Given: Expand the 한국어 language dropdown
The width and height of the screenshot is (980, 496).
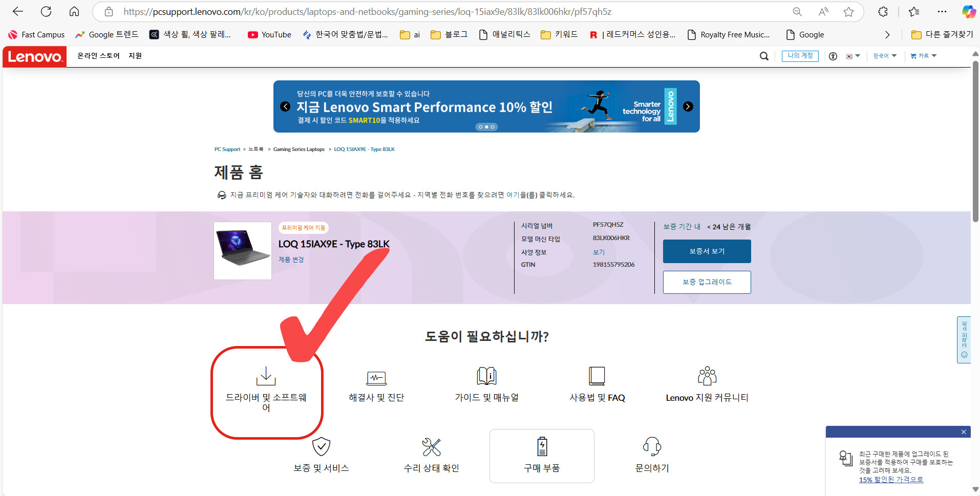Looking at the screenshot, I should 885,56.
